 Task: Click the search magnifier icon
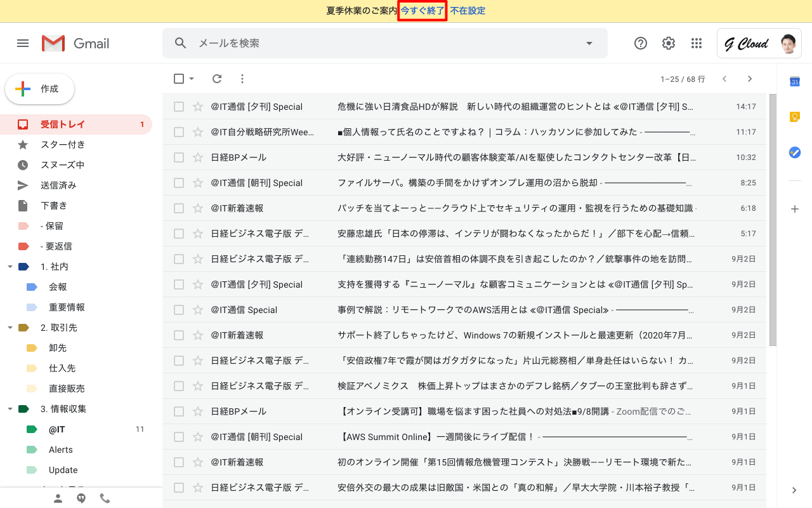coord(181,43)
